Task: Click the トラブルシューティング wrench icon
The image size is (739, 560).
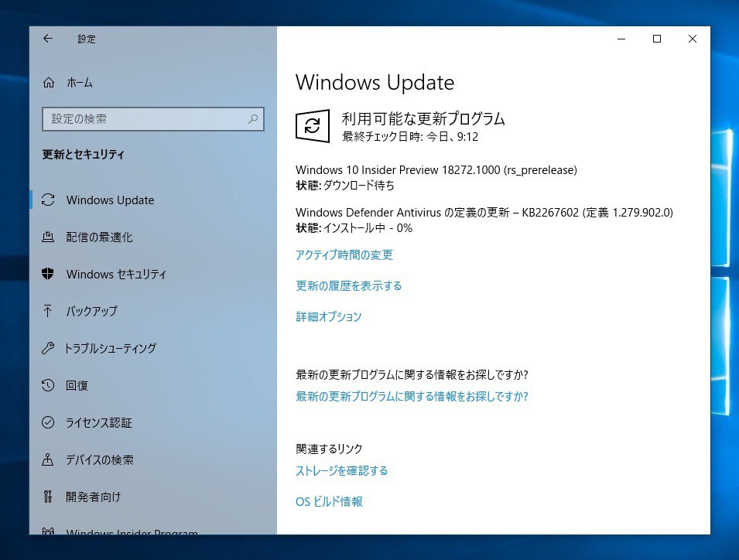Action: 48,348
